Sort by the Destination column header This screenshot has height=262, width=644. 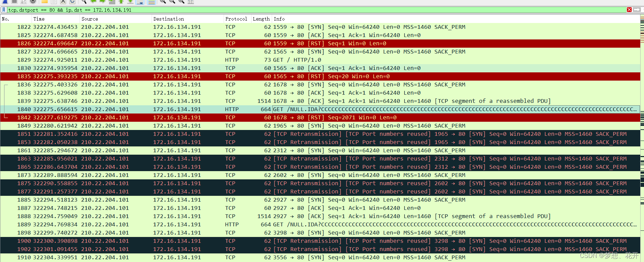click(187, 19)
